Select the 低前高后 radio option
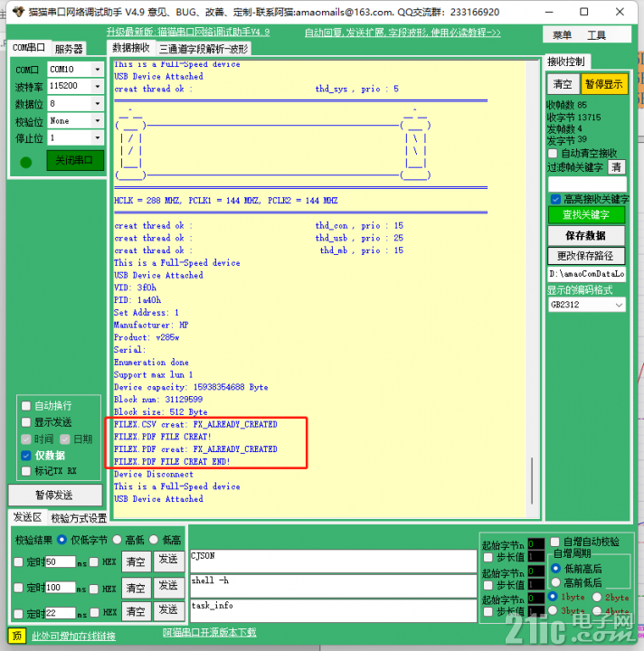Image resolution: width=644 pixels, height=651 pixels. tap(555, 569)
